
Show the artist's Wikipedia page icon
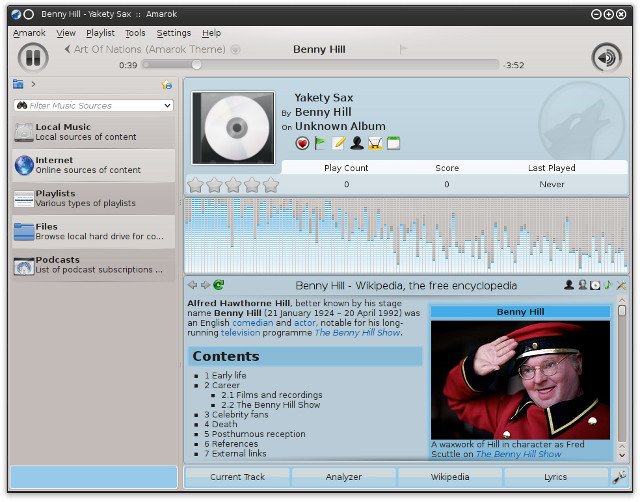[569, 285]
